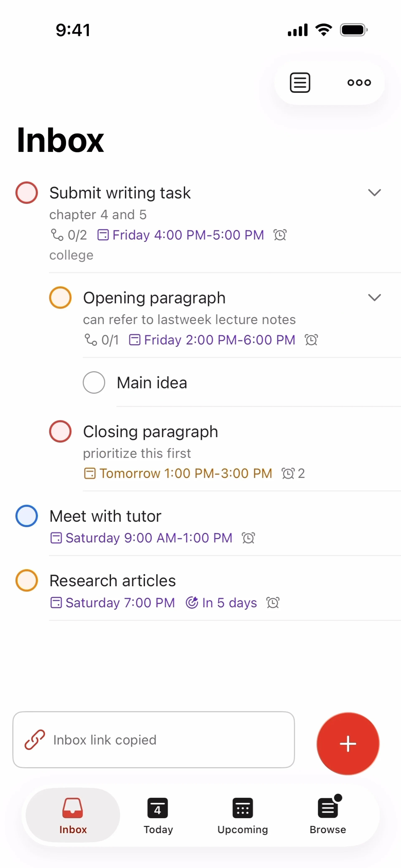
Task: Go to the Browse tab
Action: 328,815
